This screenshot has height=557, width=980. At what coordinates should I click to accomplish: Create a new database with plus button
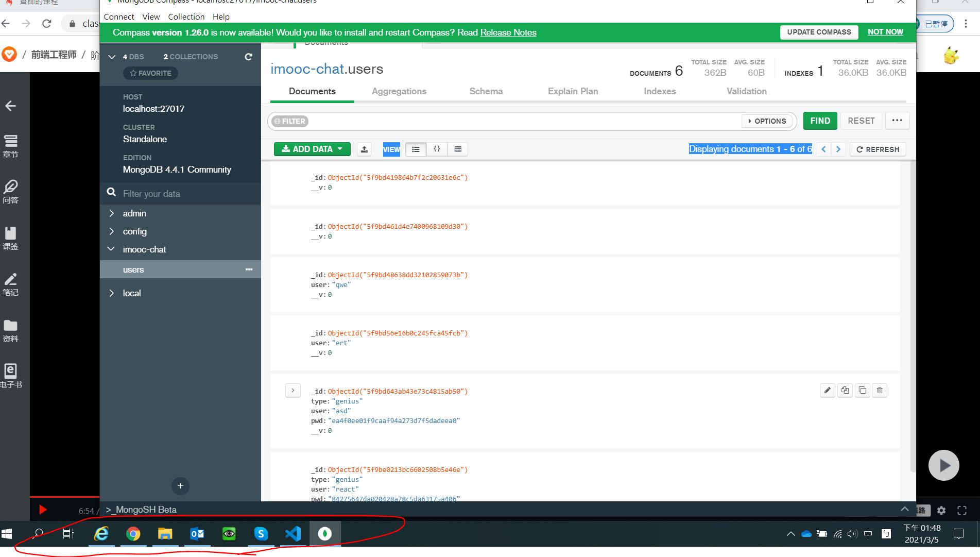click(x=180, y=486)
